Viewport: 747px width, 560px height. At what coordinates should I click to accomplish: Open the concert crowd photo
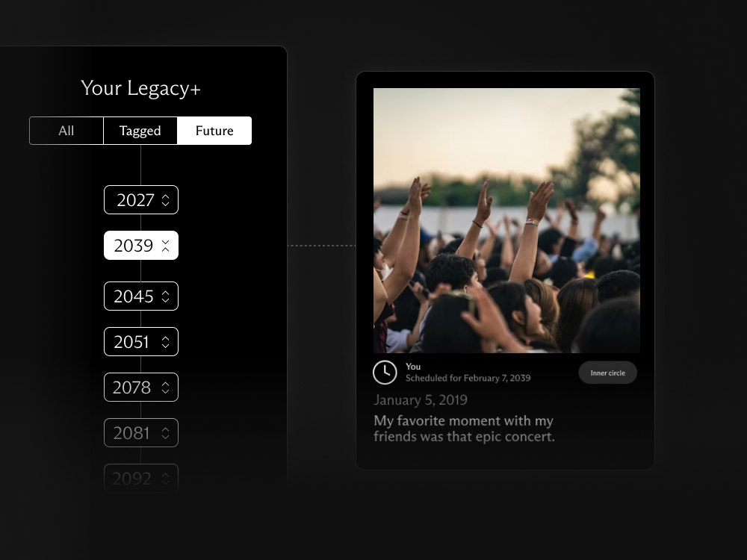point(506,220)
